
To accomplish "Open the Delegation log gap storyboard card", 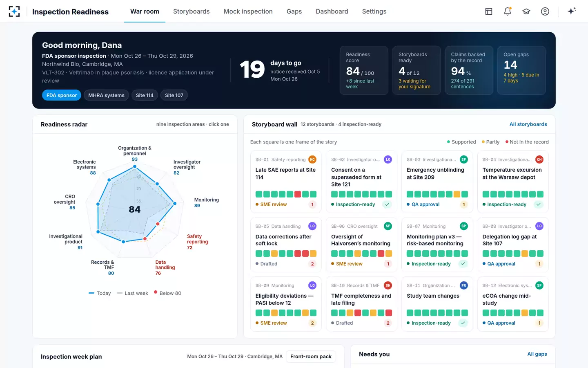I will (513, 245).
